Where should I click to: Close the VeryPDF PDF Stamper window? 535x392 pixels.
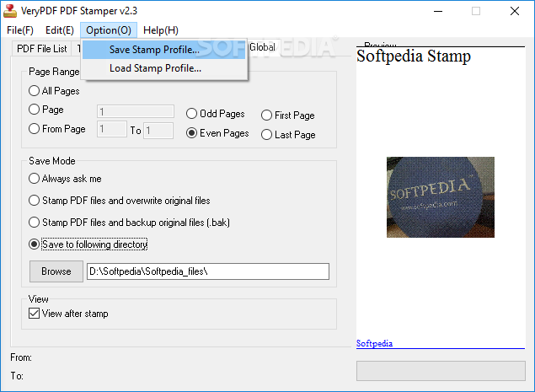pyautogui.click(x=515, y=11)
